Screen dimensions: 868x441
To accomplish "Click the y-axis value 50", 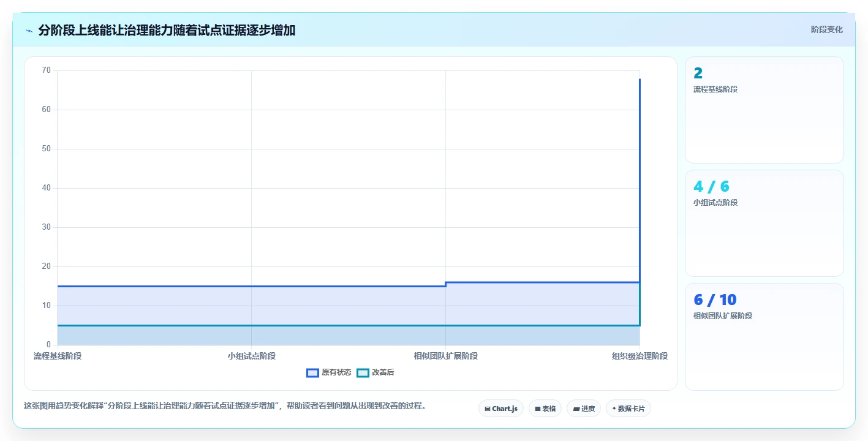I will click(x=46, y=149).
